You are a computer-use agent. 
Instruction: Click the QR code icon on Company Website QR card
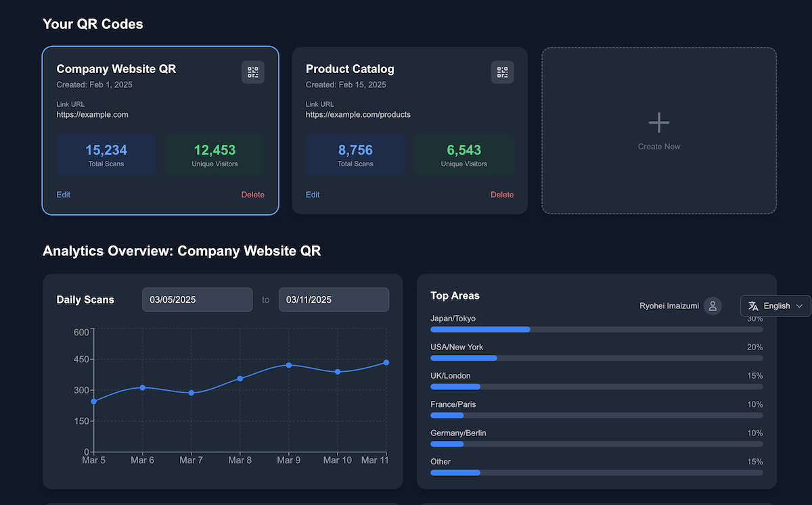pos(253,72)
